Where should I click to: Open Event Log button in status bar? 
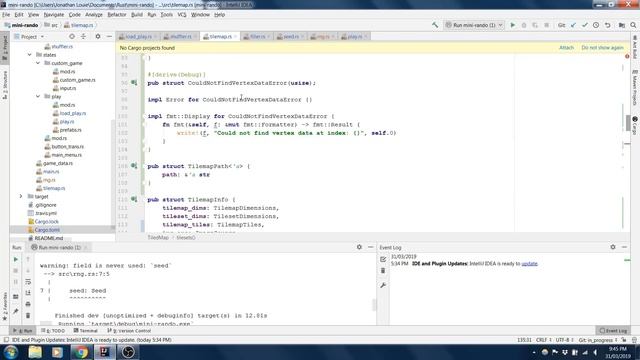[x=613, y=331]
